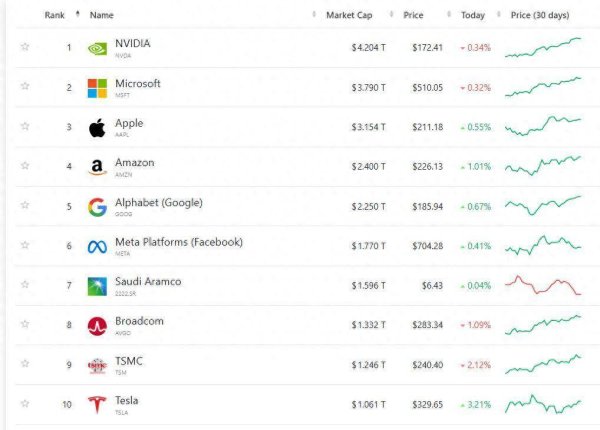Sort by the Rank column arrow
Screen dimensions: 600x430
[x=78, y=15]
